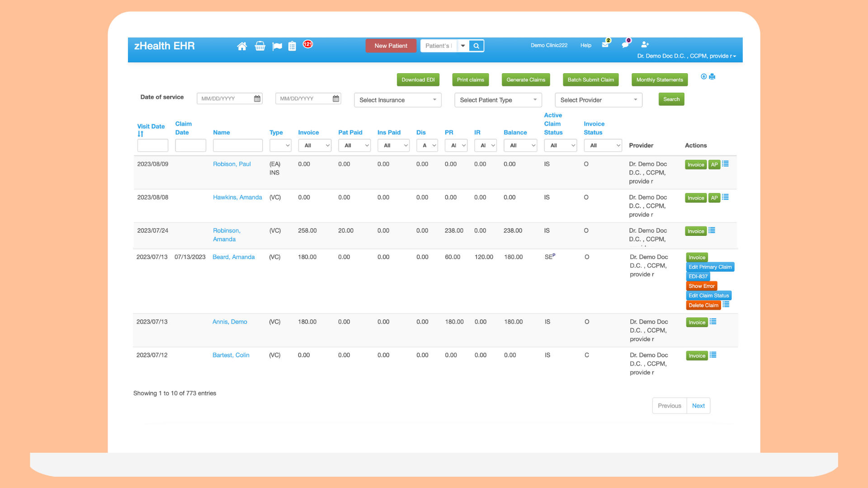The height and width of the screenshot is (488, 868).
Task: Open patient record for Beard, Amanda
Action: [233, 257]
